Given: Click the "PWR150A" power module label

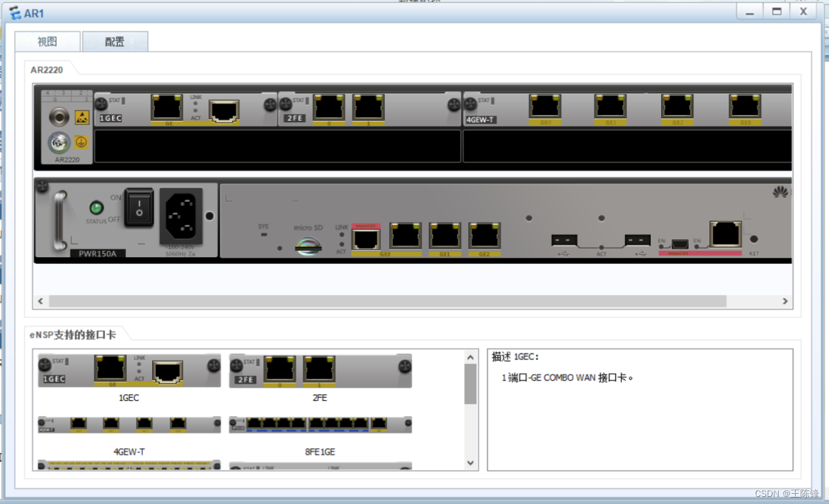Looking at the screenshot, I should click(x=98, y=253).
